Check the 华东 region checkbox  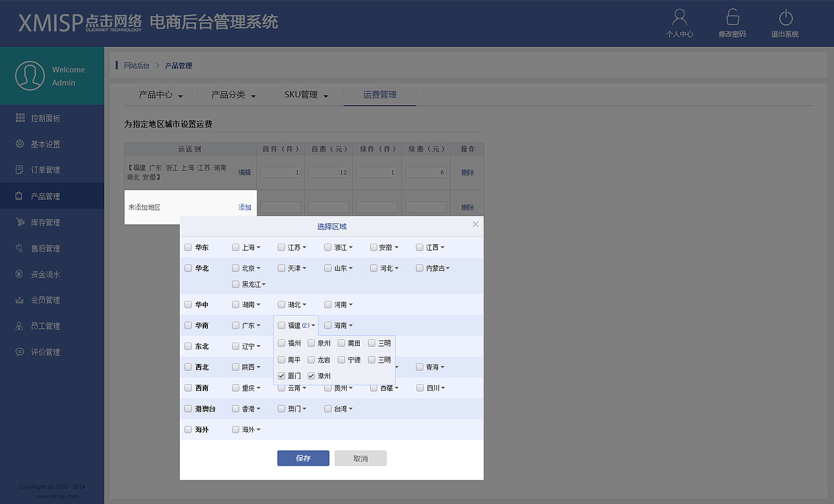coord(188,247)
